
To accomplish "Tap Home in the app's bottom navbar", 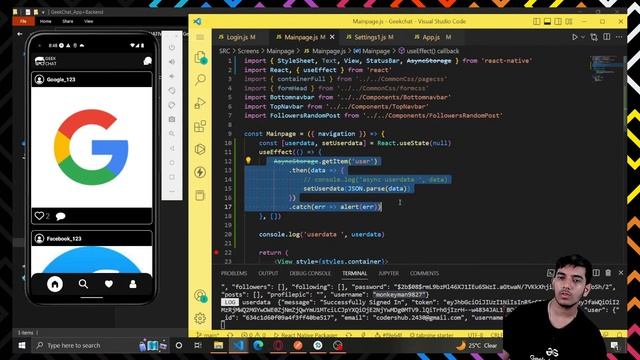I will [55, 284].
